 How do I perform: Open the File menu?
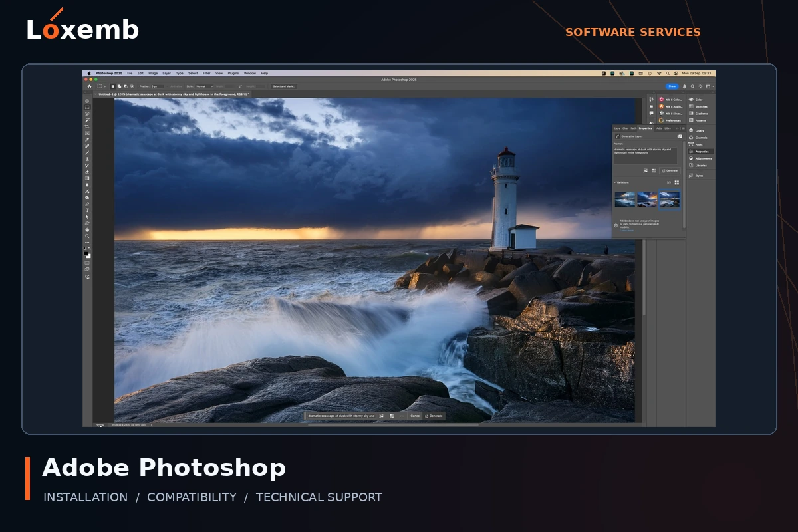130,73
